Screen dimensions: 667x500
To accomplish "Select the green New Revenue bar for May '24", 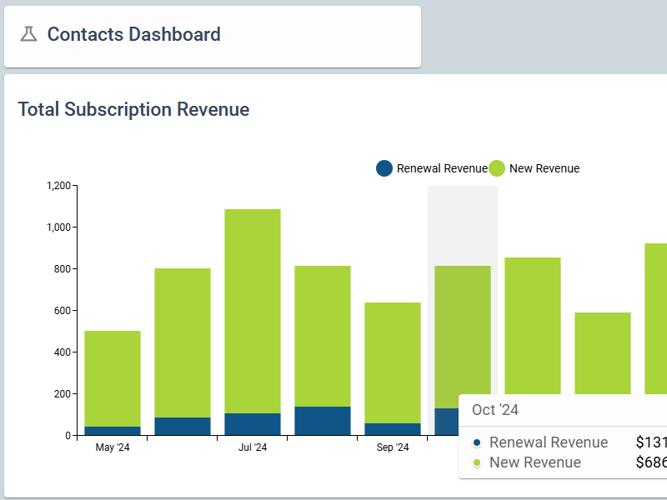I will point(112,378).
